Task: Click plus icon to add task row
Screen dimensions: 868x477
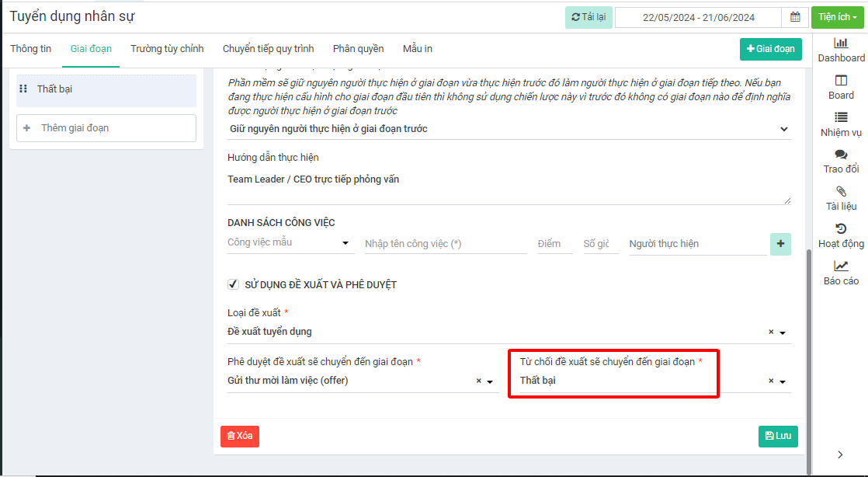Action: pos(780,244)
